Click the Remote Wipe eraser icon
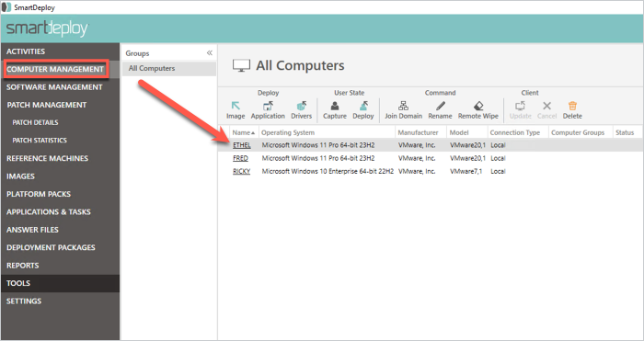 478,107
